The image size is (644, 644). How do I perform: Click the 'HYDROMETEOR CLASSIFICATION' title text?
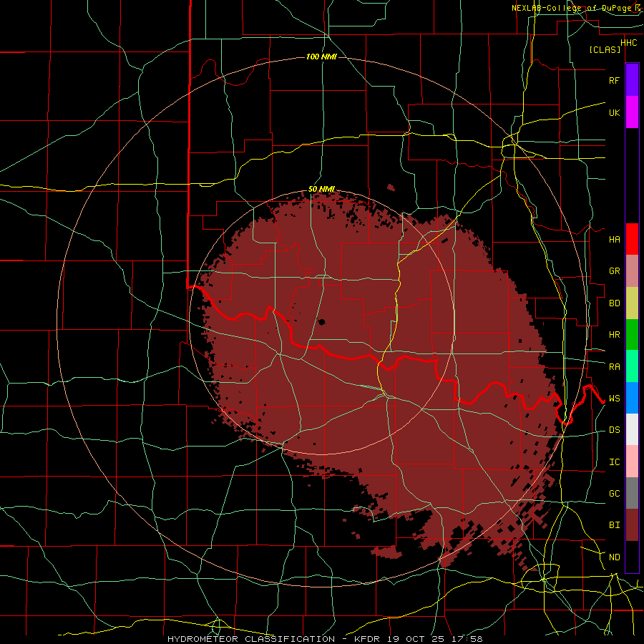coord(251,639)
